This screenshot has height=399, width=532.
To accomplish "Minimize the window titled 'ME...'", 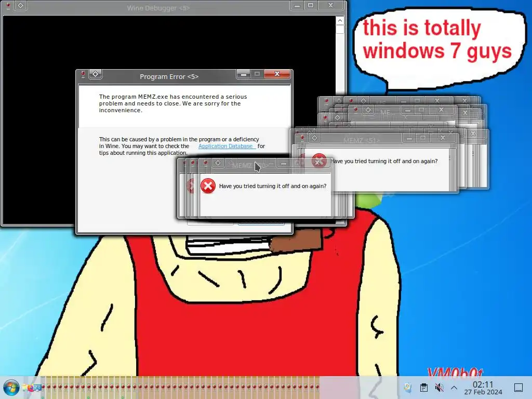I will click(x=408, y=110).
